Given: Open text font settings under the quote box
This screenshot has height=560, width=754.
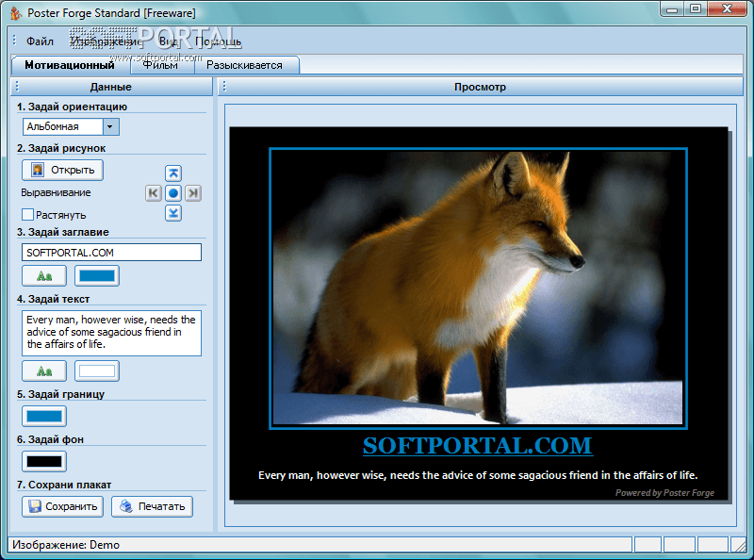Looking at the screenshot, I should point(44,371).
